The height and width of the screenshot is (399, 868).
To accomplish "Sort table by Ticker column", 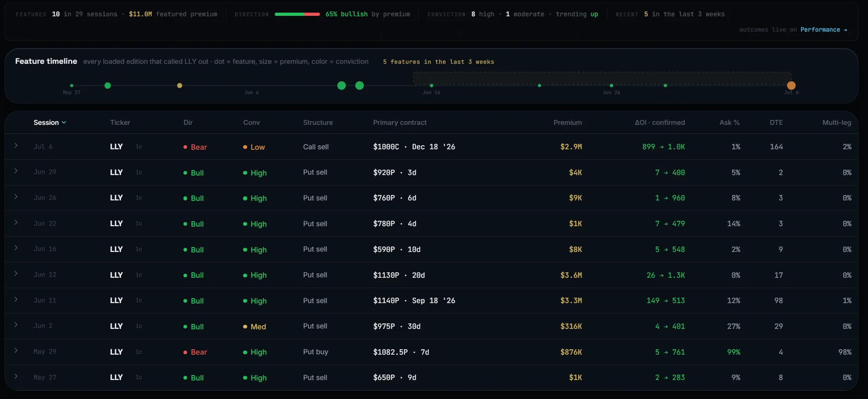I will click(120, 123).
